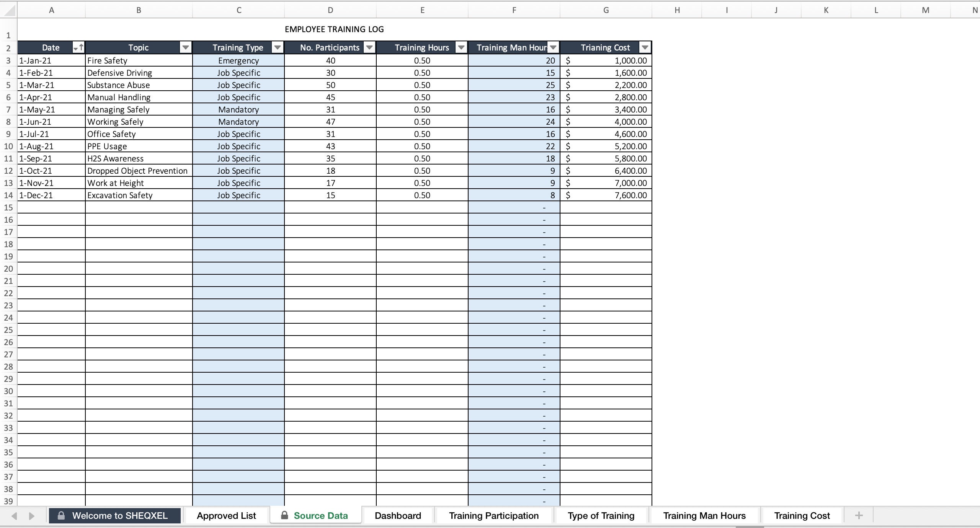This screenshot has width=980, height=528.
Task: Open the Training Participation sheet
Action: [x=494, y=515]
